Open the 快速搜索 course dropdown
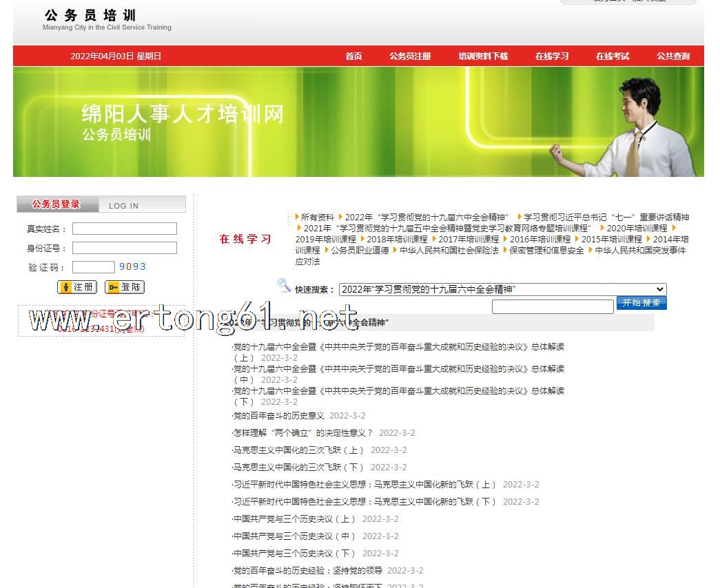 pos(502,290)
